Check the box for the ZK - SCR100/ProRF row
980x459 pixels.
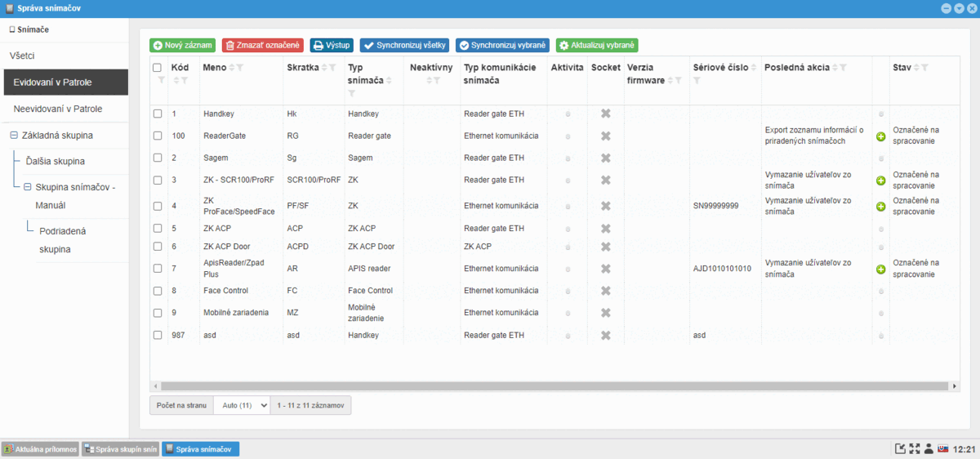point(158,180)
